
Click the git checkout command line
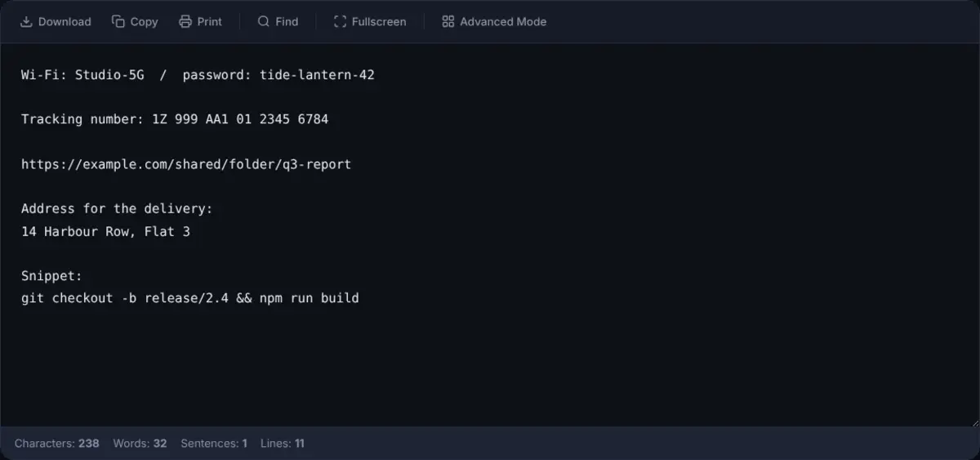point(190,298)
